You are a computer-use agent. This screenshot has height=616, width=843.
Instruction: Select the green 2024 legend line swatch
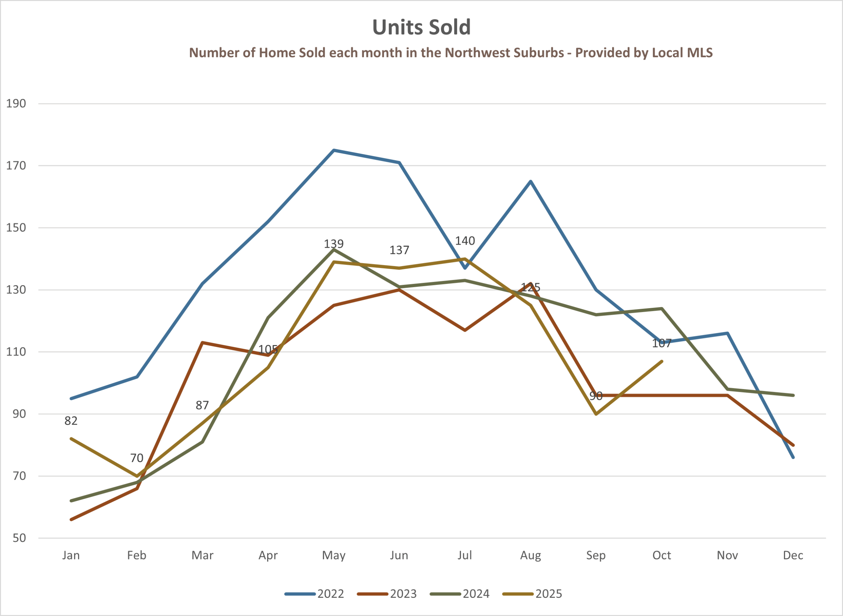pyautogui.click(x=445, y=594)
